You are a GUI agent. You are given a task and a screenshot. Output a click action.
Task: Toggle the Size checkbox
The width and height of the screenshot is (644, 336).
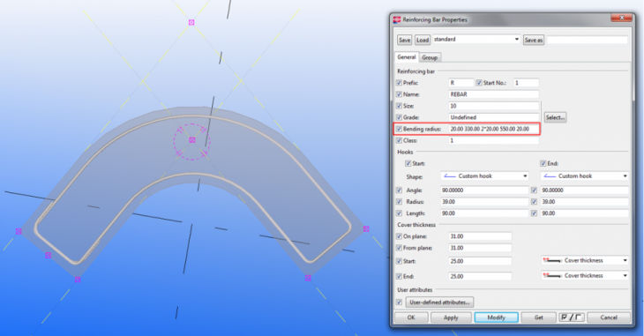[399, 106]
